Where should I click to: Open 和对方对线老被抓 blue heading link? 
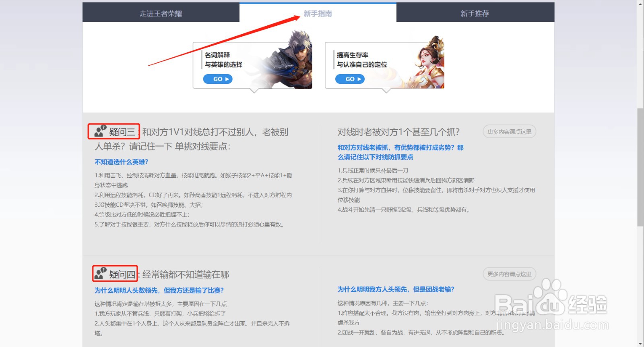point(400,152)
